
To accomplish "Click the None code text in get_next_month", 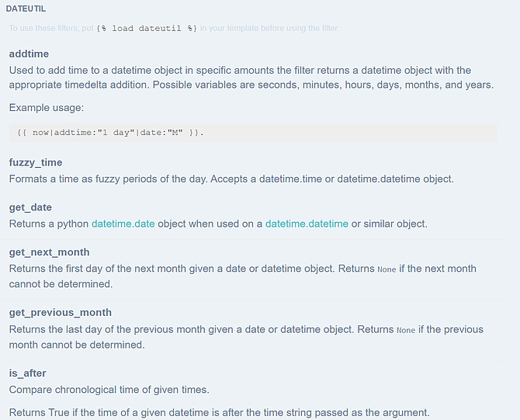I will point(387,269).
